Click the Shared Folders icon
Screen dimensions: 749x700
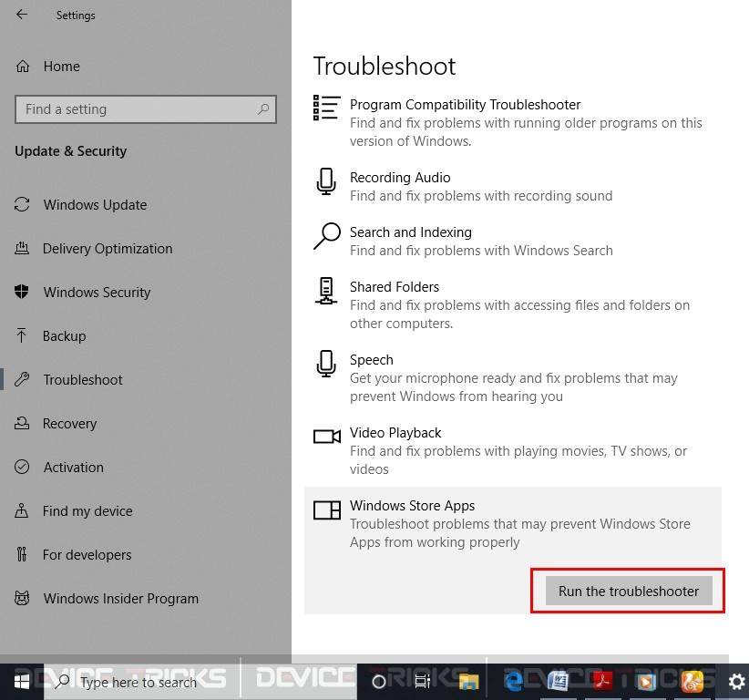pos(326,290)
